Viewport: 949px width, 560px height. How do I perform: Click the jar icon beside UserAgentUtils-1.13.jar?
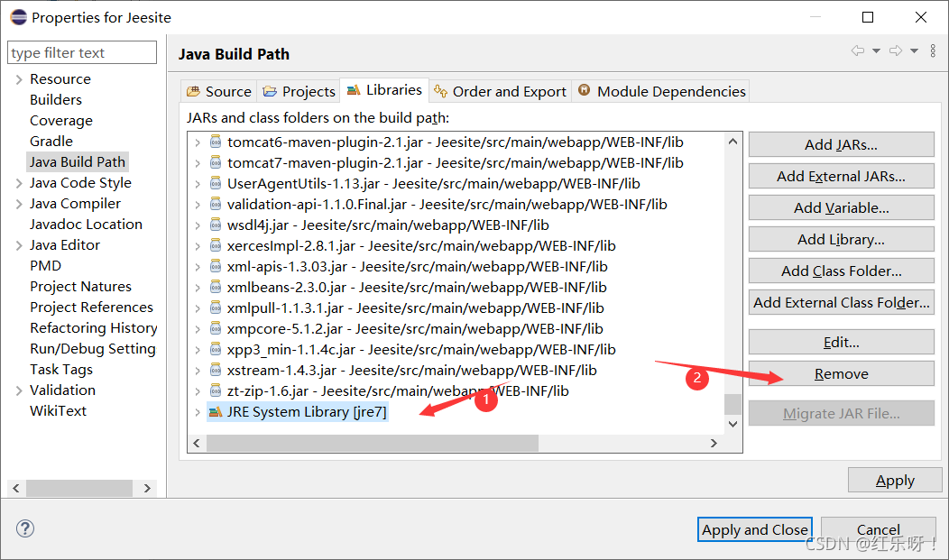(x=216, y=183)
